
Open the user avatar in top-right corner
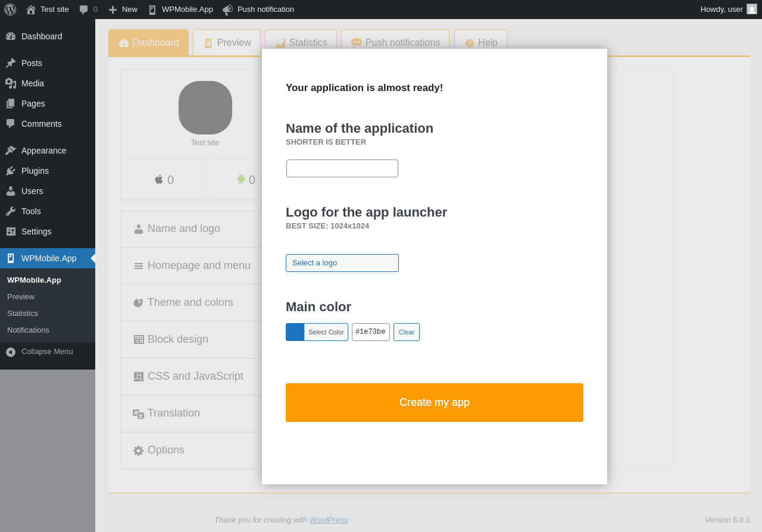[x=752, y=9]
